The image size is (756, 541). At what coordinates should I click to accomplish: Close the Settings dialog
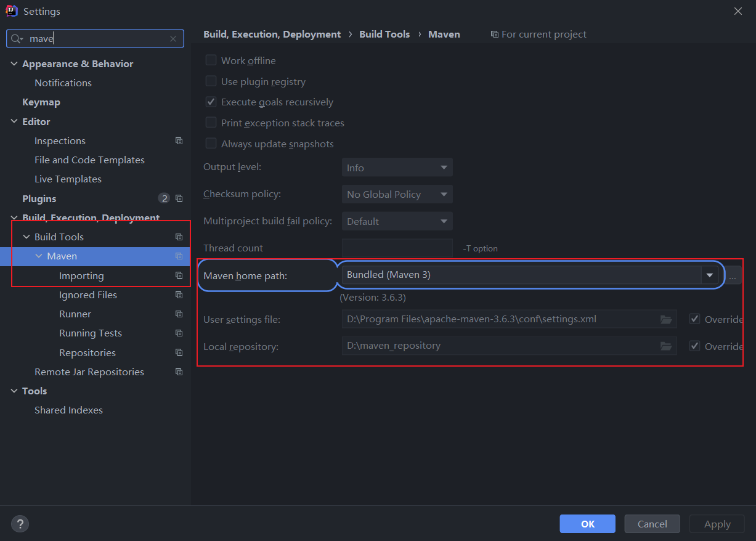pos(738,11)
